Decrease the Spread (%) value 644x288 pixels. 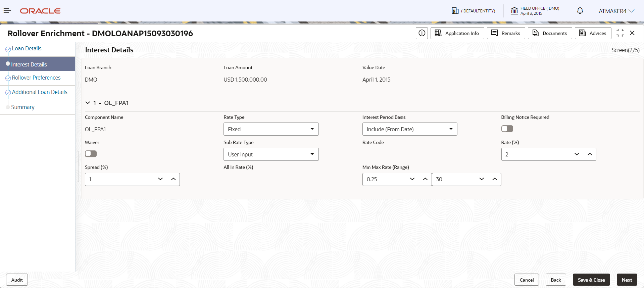(x=160, y=179)
